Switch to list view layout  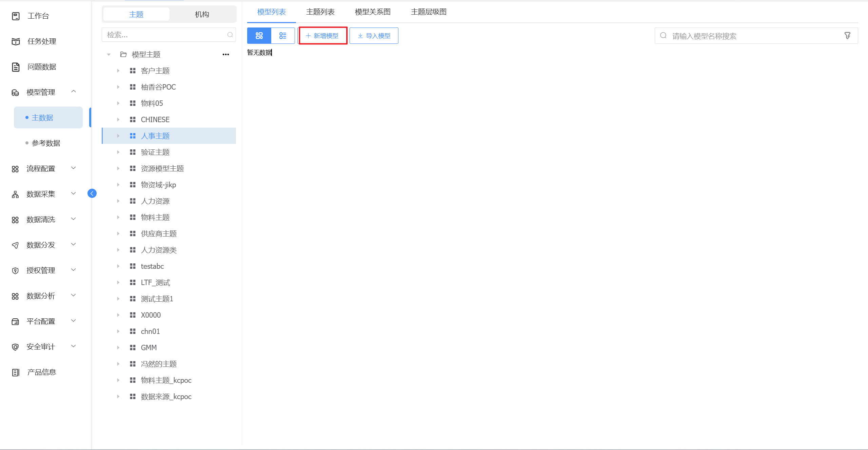[283, 36]
